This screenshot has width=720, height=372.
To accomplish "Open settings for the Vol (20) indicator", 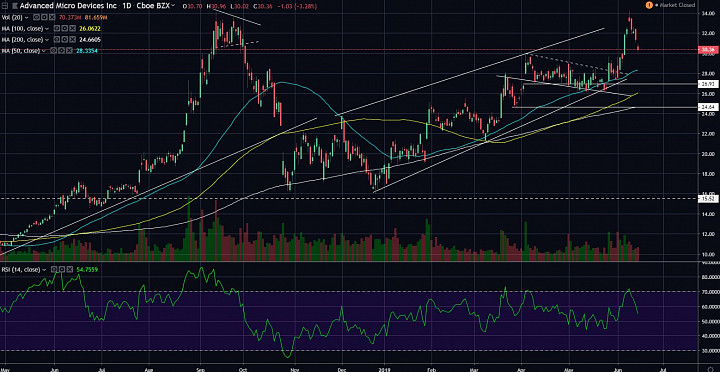I will point(44,17).
